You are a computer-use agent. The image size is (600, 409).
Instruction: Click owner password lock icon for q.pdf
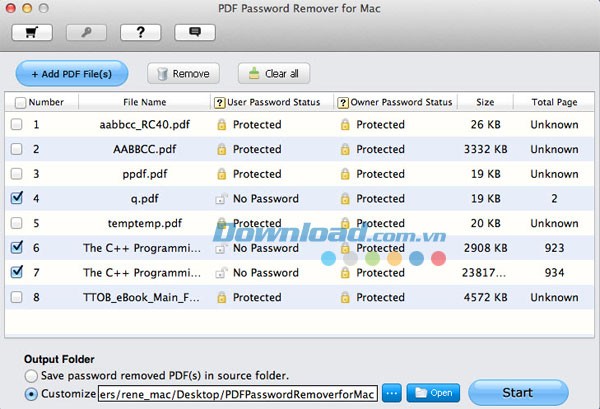point(345,199)
